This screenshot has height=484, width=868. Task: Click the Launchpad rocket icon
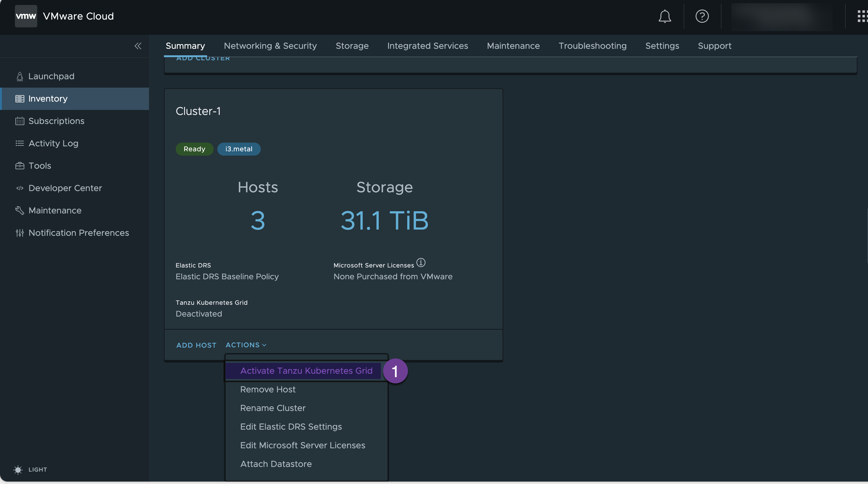(x=20, y=76)
